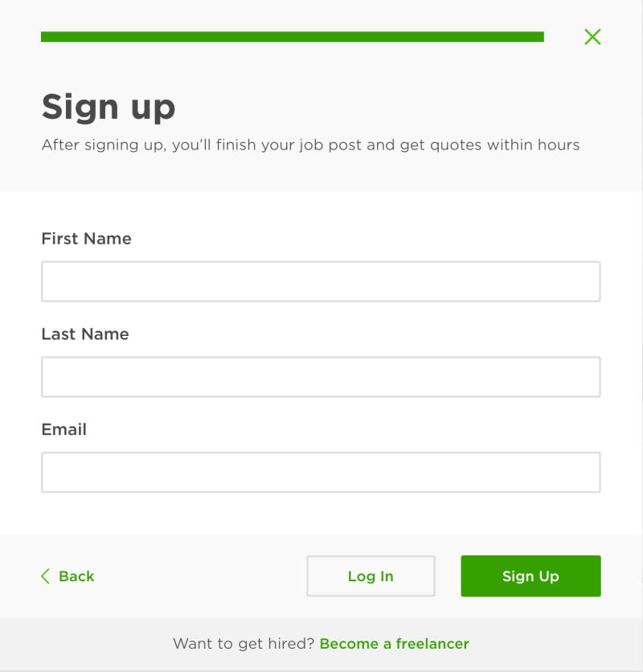
Task: Open the Become a freelancer link
Action: (394, 644)
